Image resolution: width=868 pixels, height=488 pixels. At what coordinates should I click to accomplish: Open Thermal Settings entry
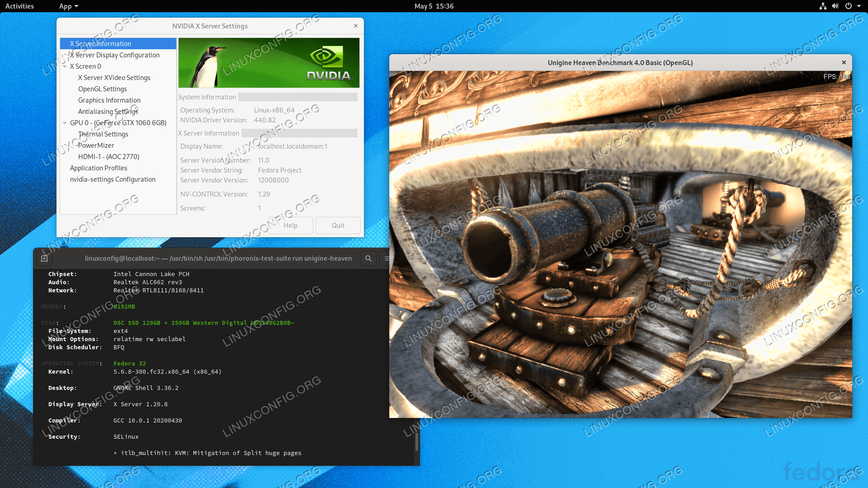click(103, 134)
